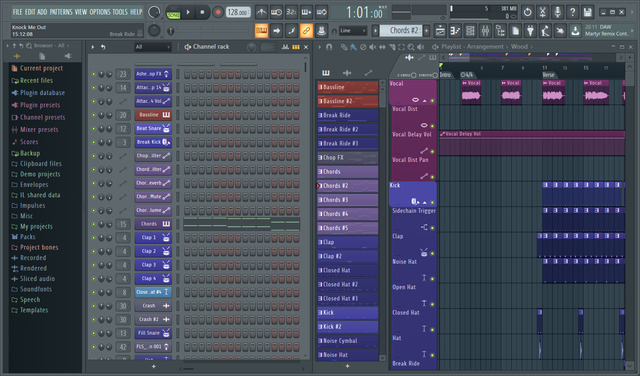Expand the Soundfonts browser folder
This screenshot has width=640, height=376.
[36, 289]
